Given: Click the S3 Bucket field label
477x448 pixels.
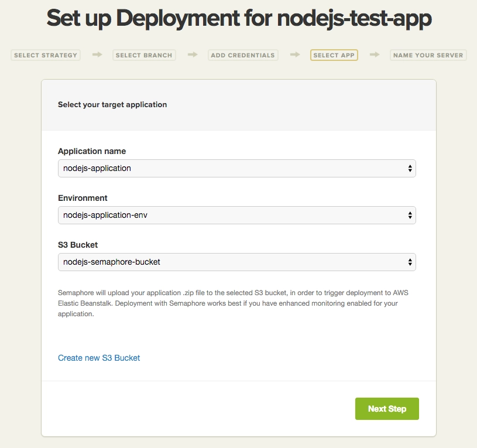Looking at the screenshot, I should tap(79, 245).
